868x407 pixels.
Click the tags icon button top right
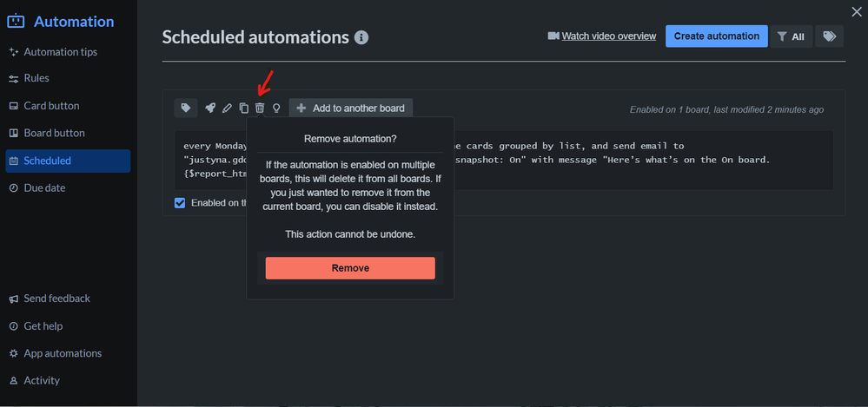pos(829,36)
